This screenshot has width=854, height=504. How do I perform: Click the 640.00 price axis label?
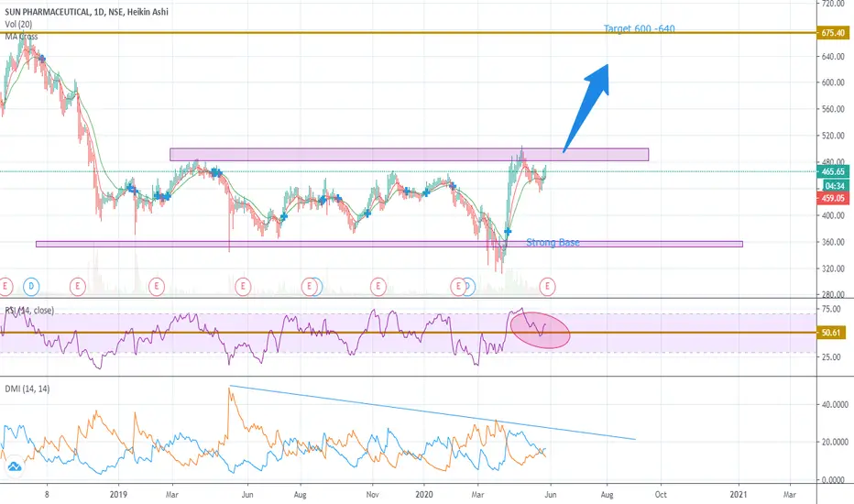click(x=833, y=57)
